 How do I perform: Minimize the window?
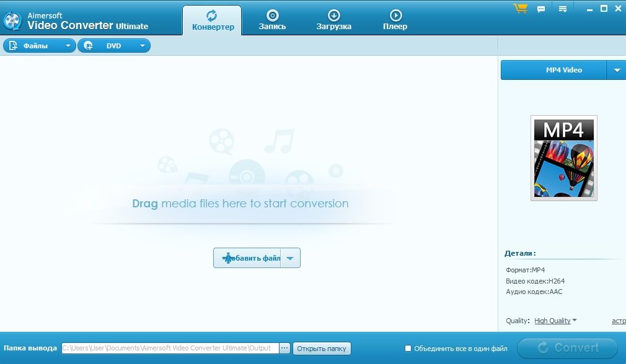(x=589, y=9)
